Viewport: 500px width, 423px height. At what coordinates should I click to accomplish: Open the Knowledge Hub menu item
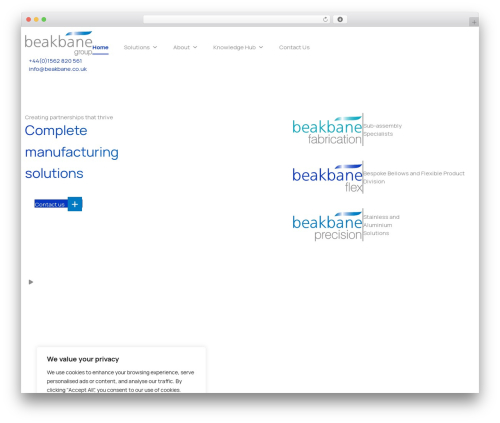pyautogui.click(x=234, y=47)
